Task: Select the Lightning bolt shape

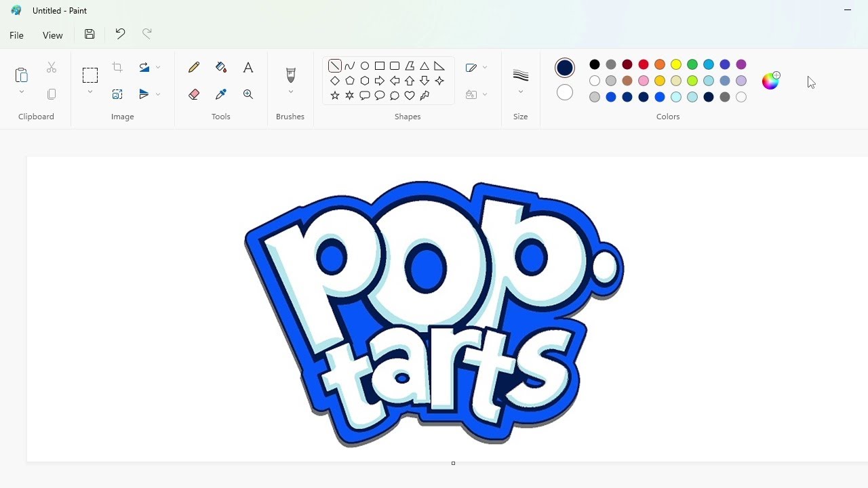Action: (425, 96)
